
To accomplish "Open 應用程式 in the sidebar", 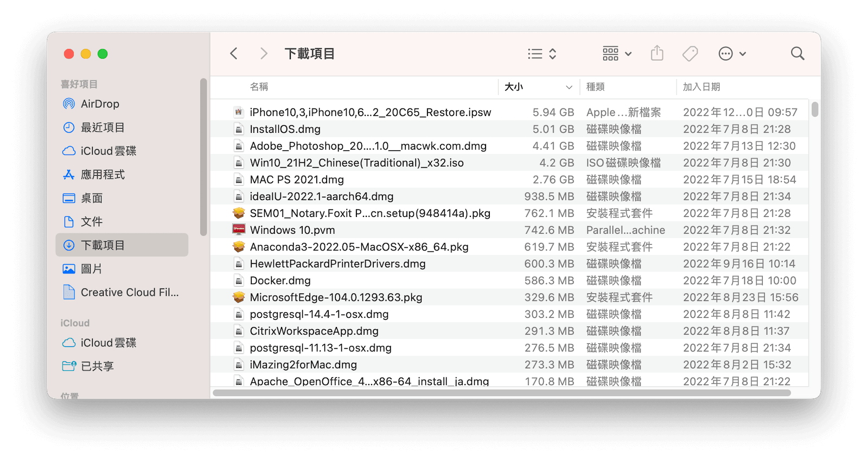I will pyautogui.click(x=122, y=175).
